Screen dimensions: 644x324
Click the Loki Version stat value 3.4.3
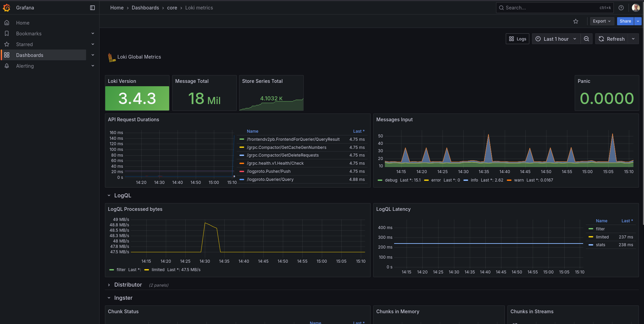tap(137, 98)
